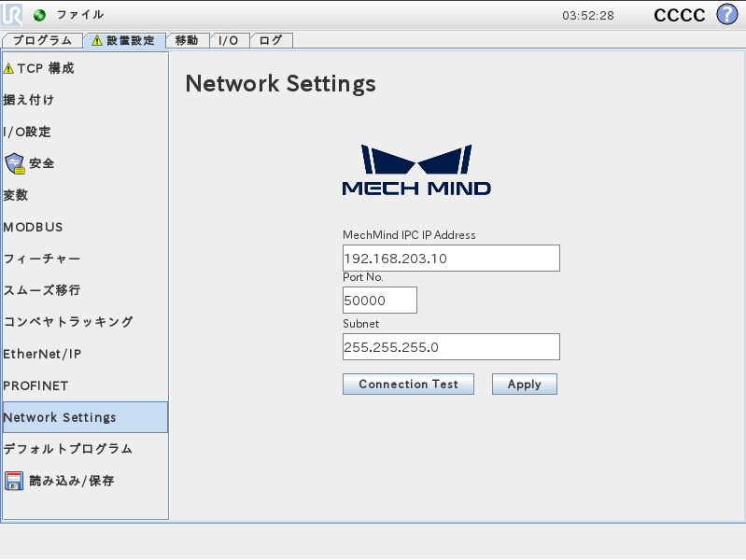Image resolution: width=746 pixels, height=560 pixels.
Task: Open EtherNet/IP in the sidebar
Action: click(x=85, y=354)
